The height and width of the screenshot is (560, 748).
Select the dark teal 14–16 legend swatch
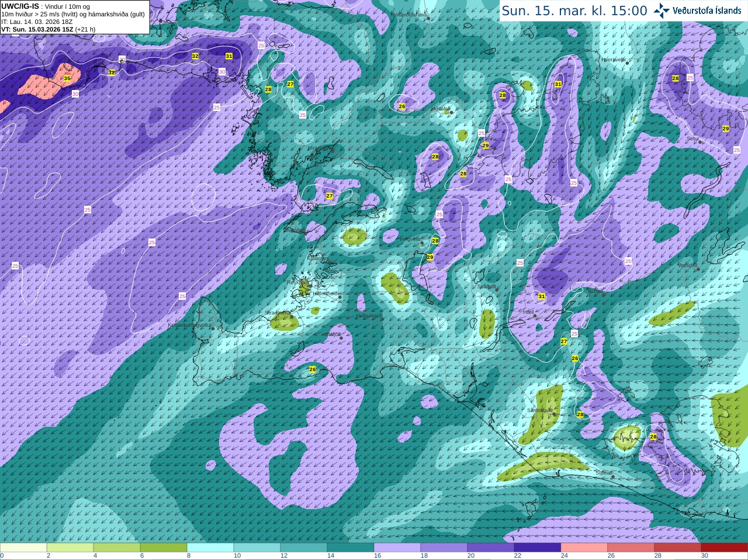(x=351, y=548)
